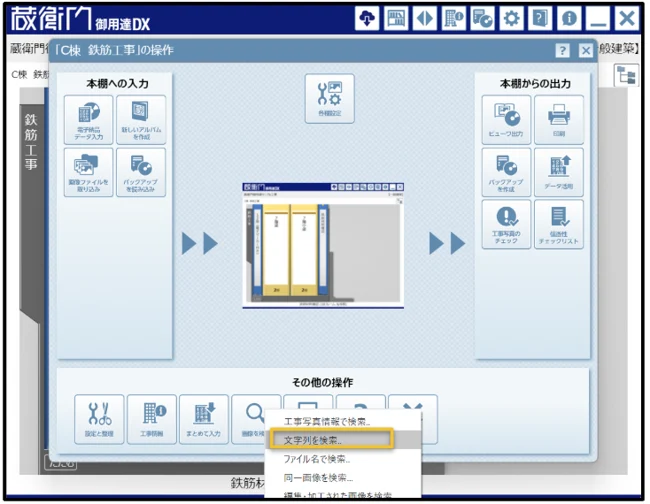The height and width of the screenshot is (504, 650).
Task: Run 工事写真のチェック
Action: coord(506,225)
